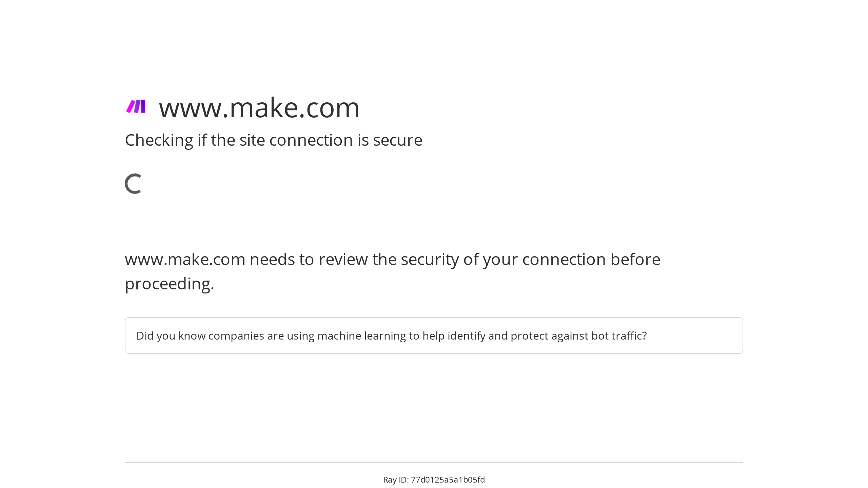Click the 'Did you know' opening phrase

coord(171,336)
